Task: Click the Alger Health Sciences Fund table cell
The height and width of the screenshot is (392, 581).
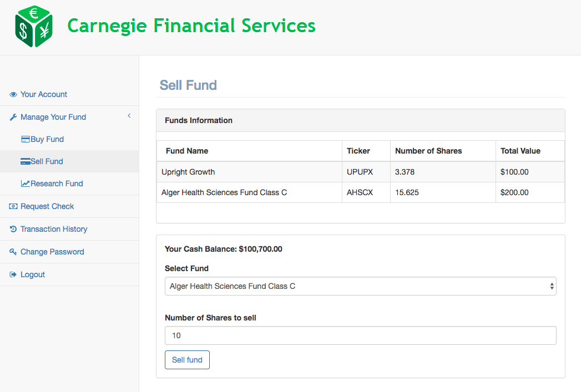Action: 249,192
